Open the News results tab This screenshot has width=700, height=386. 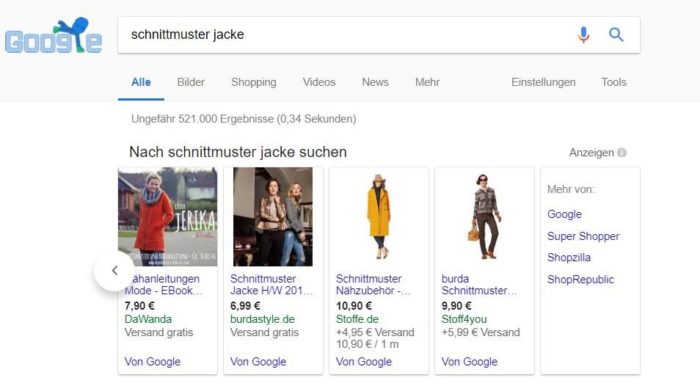click(375, 82)
